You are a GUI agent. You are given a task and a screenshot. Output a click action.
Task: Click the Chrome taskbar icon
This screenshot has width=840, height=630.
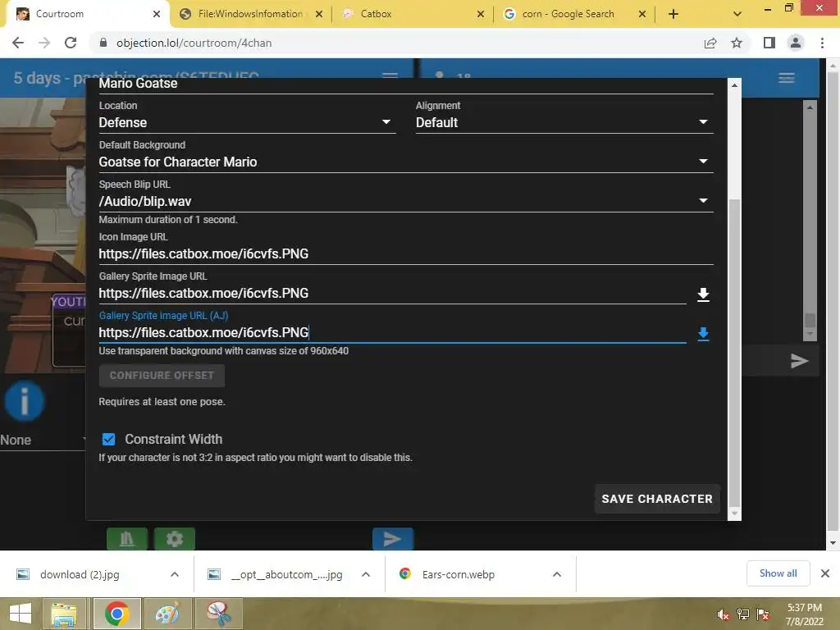point(116,614)
